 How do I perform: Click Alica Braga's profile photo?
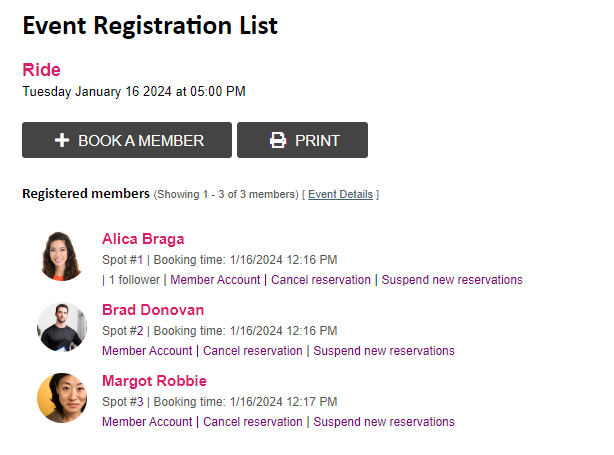62,256
